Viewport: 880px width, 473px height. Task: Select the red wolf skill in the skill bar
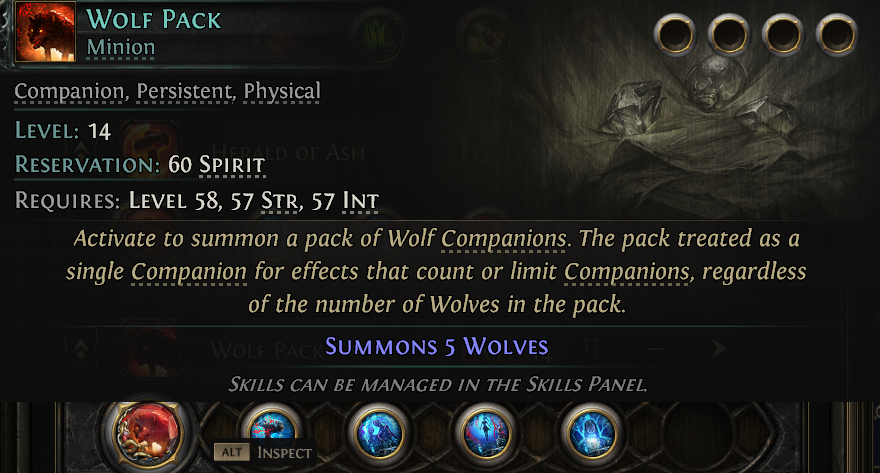148,435
